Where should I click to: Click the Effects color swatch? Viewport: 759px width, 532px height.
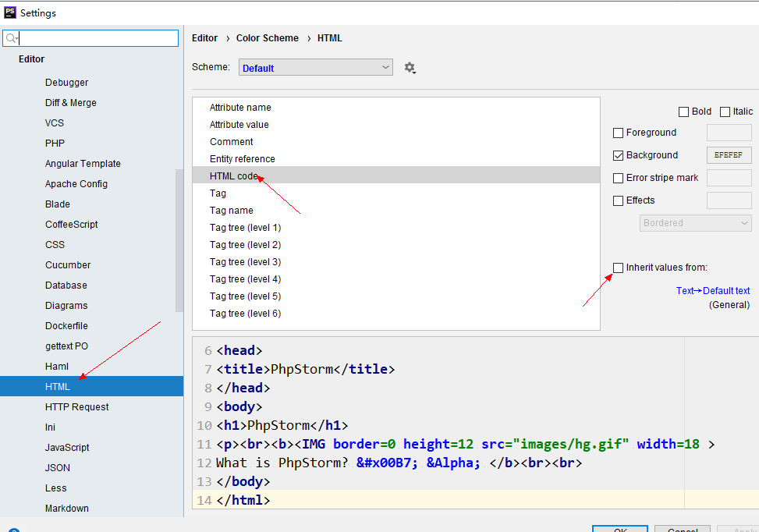click(729, 200)
